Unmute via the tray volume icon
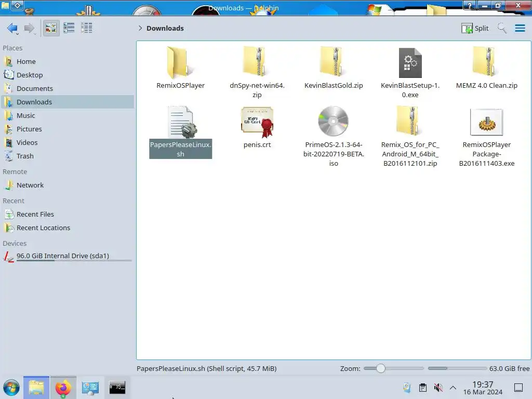 click(x=438, y=388)
